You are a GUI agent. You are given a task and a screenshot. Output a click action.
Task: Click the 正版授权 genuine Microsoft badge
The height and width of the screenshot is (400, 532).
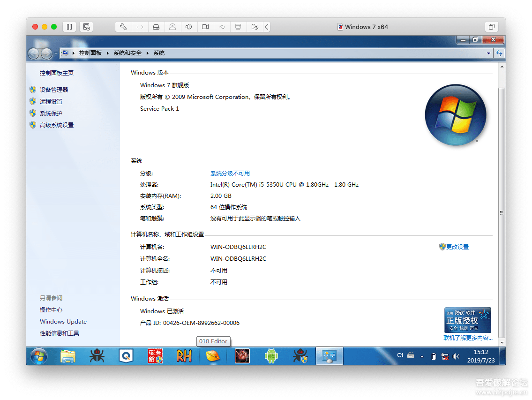(x=467, y=320)
